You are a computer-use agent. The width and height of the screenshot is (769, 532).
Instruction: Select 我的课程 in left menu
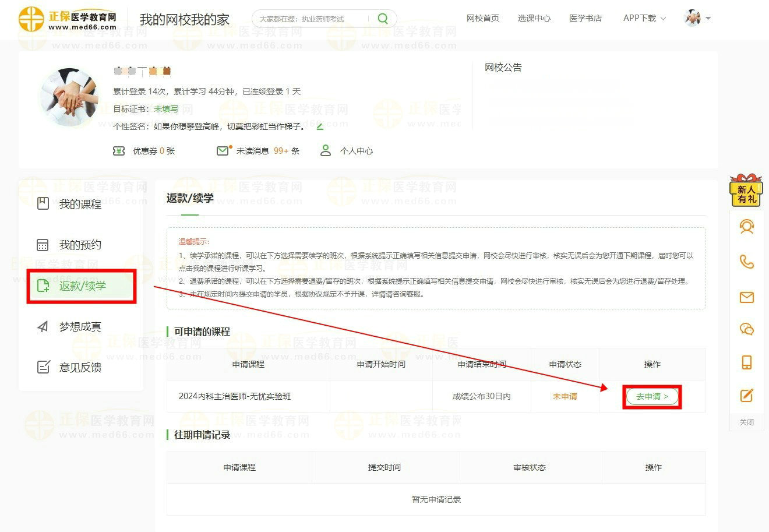pos(80,204)
